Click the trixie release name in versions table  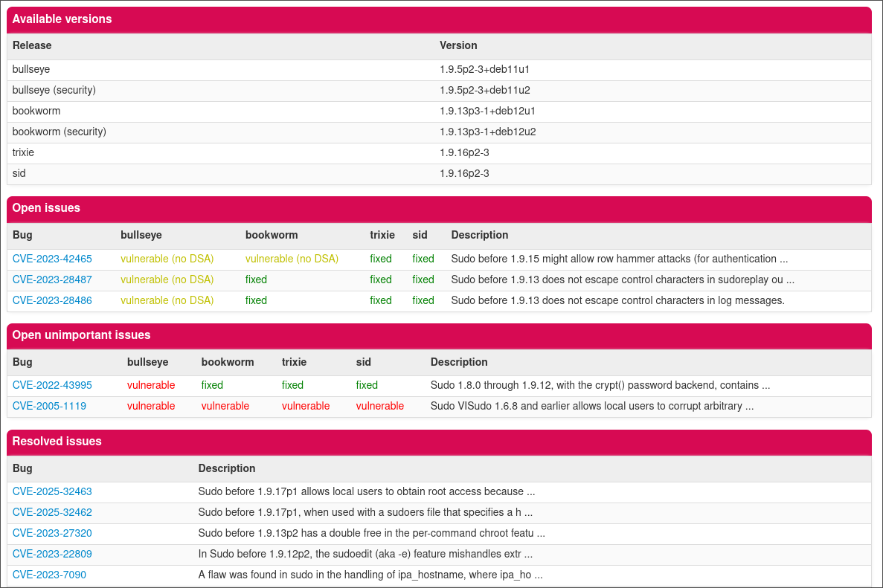tap(23, 153)
